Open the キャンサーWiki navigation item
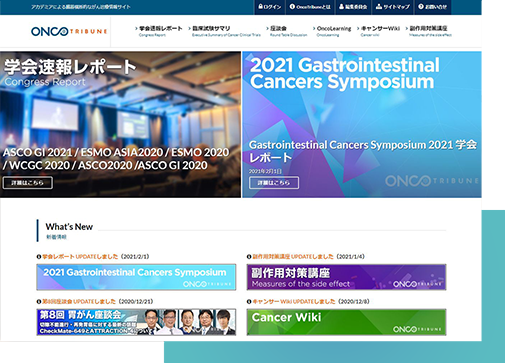The image size is (505, 363). coord(378,31)
